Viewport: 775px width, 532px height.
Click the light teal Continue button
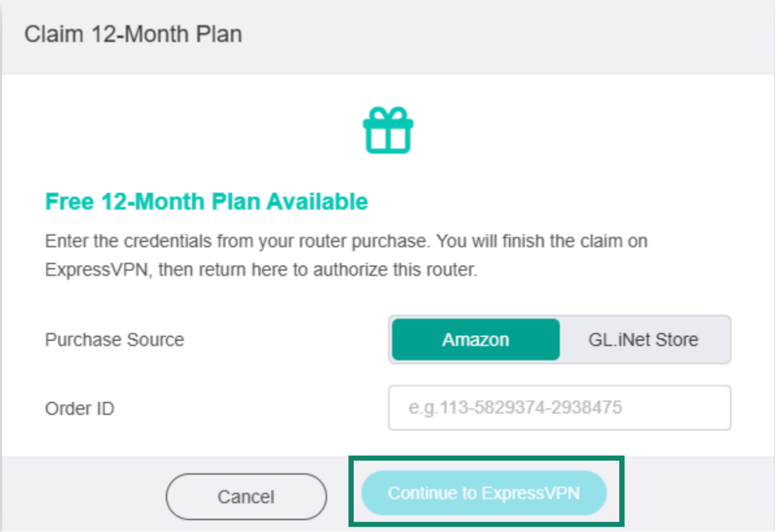(484, 493)
